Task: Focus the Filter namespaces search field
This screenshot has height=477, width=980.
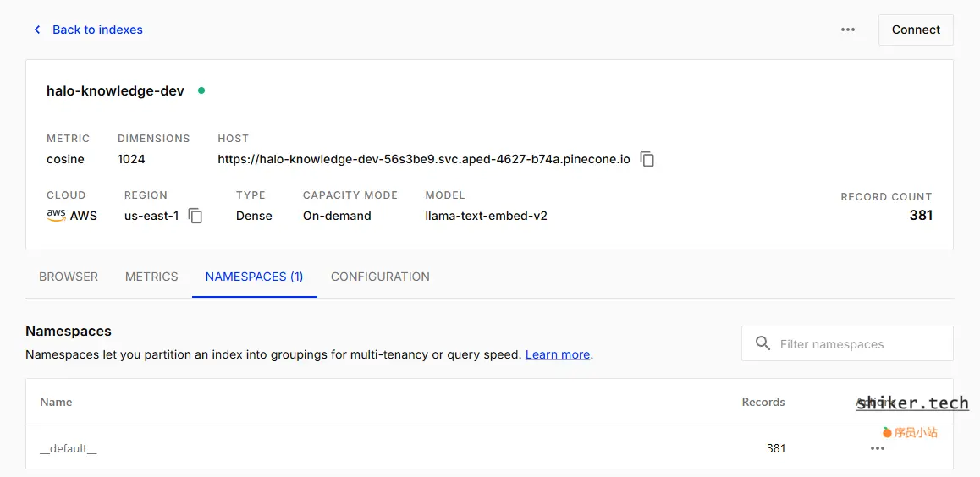Action: [847, 343]
